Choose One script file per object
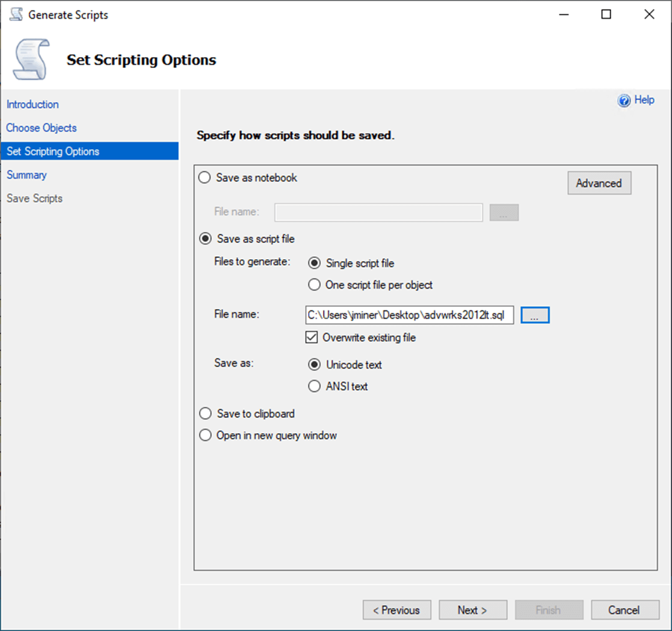This screenshot has width=672, height=631. [x=314, y=285]
